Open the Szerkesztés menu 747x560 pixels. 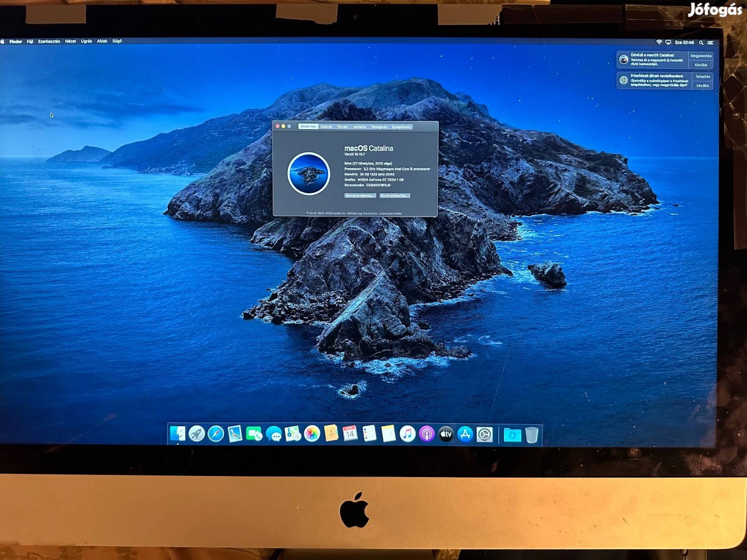coord(49,41)
